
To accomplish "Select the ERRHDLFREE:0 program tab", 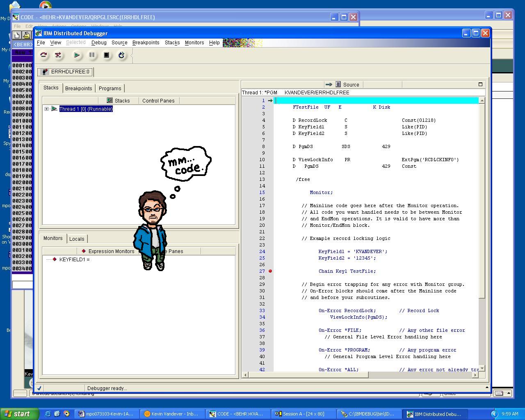I will tap(65, 72).
